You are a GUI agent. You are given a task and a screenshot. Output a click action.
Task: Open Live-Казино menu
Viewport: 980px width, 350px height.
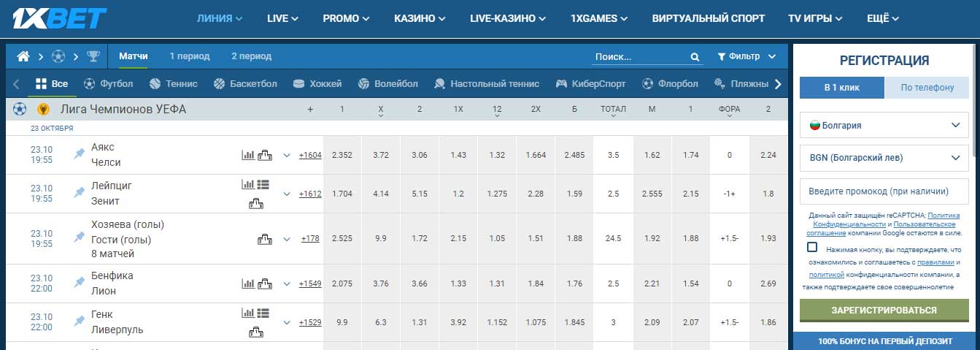(508, 18)
